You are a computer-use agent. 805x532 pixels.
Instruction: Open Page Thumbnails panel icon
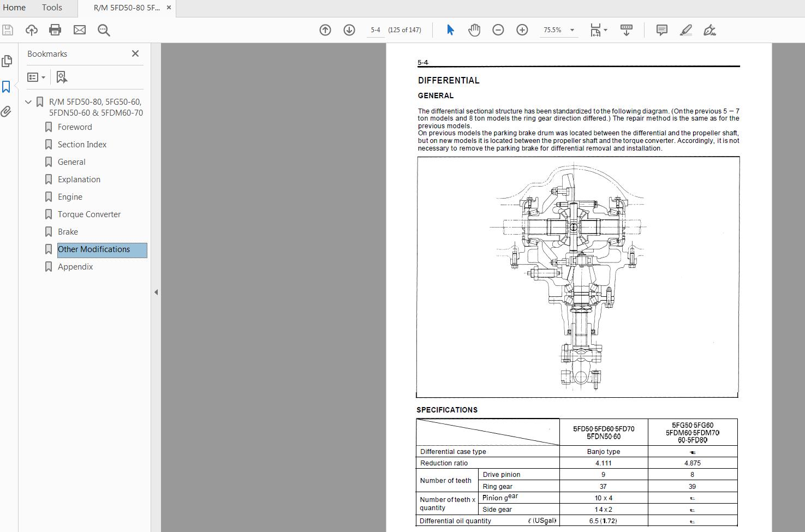tap(7, 61)
